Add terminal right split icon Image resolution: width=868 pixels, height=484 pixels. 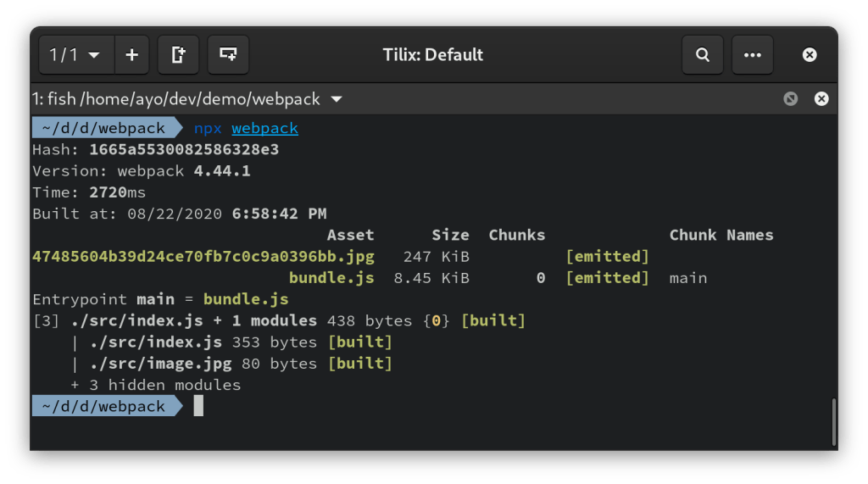(x=178, y=55)
